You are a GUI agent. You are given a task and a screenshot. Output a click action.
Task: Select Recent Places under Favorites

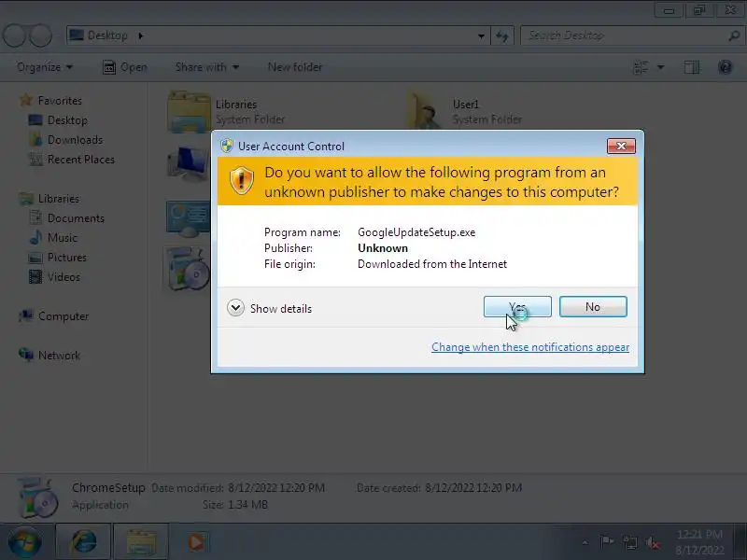[81, 159]
